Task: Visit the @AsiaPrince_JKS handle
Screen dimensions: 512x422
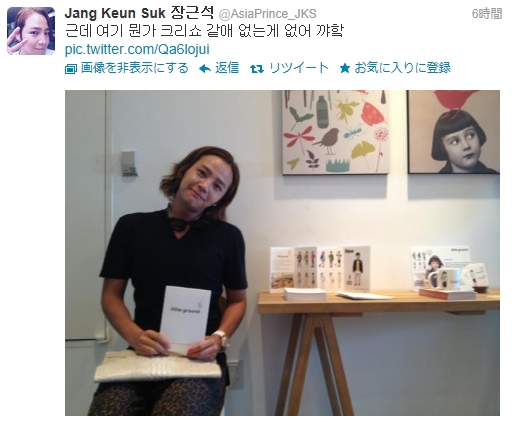Action: pyautogui.click(x=267, y=14)
